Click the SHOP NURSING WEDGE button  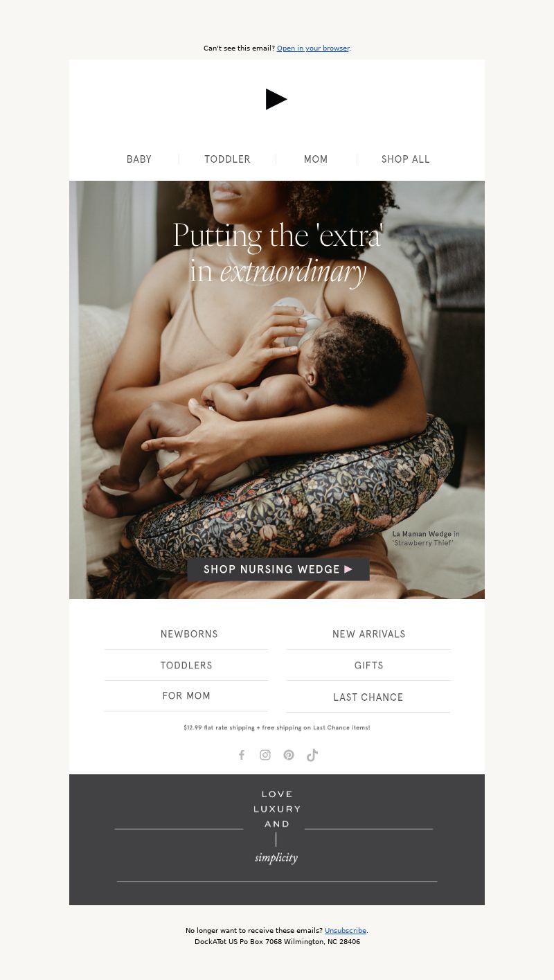[278, 569]
